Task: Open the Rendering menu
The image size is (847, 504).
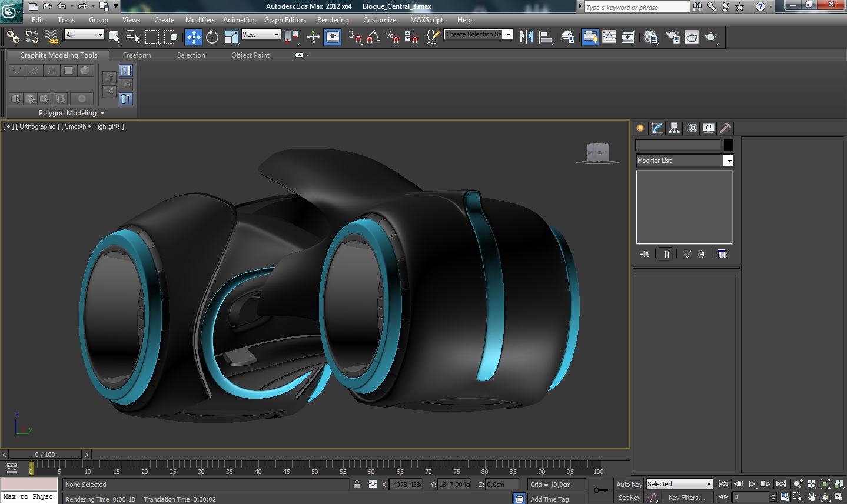Action: pos(333,20)
